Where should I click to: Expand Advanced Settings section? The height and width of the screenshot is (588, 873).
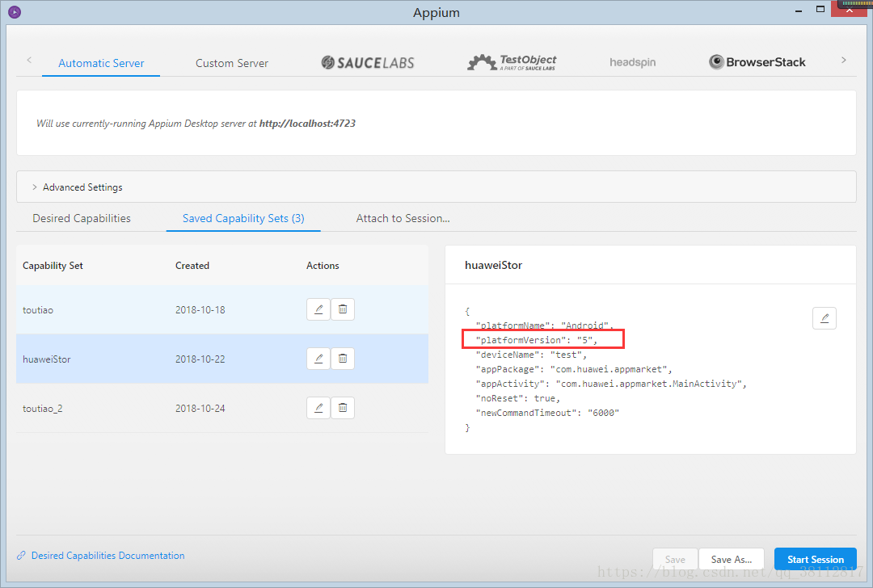tap(436, 187)
